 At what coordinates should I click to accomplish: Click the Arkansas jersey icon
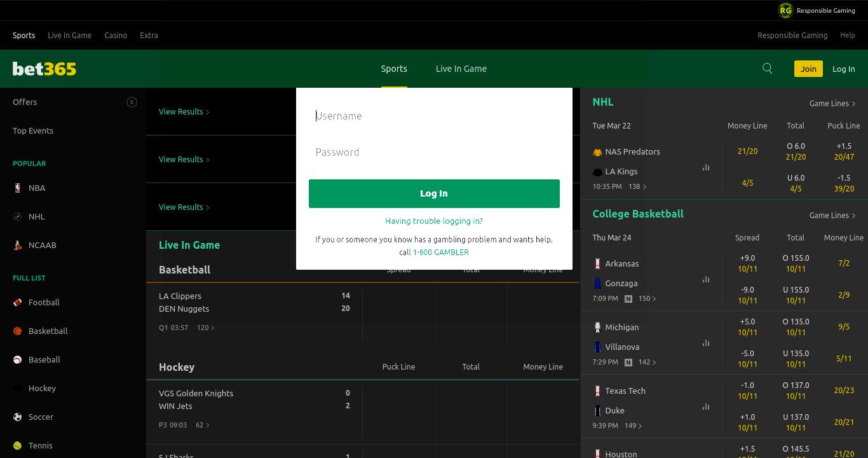tap(597, 263)
